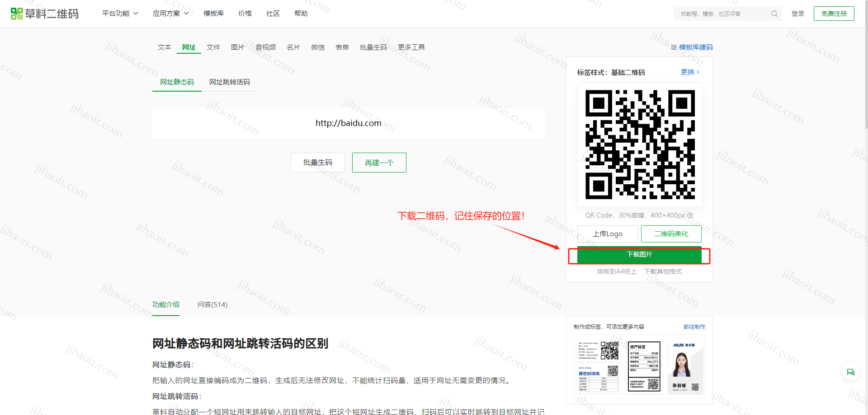Click the 模板库建码 link
The image size is (868, 415).
[x=696, y=47]
